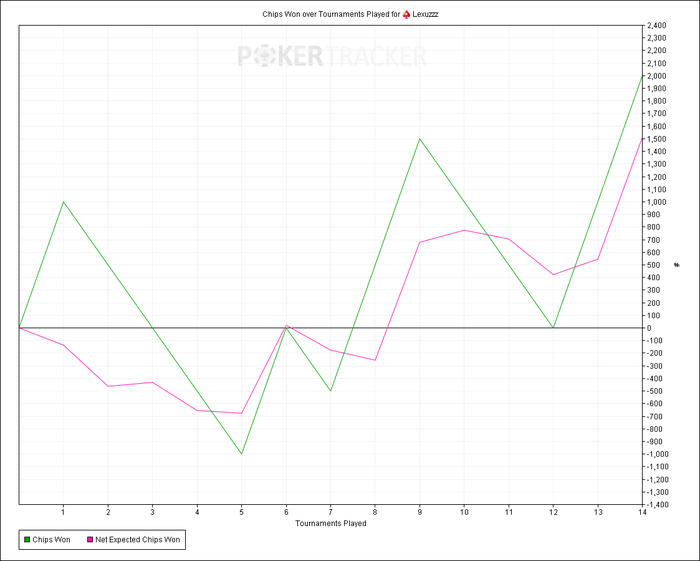
Task: Click green line low at tournament 5
Action: pyautogui.click(x=242, y=454)
